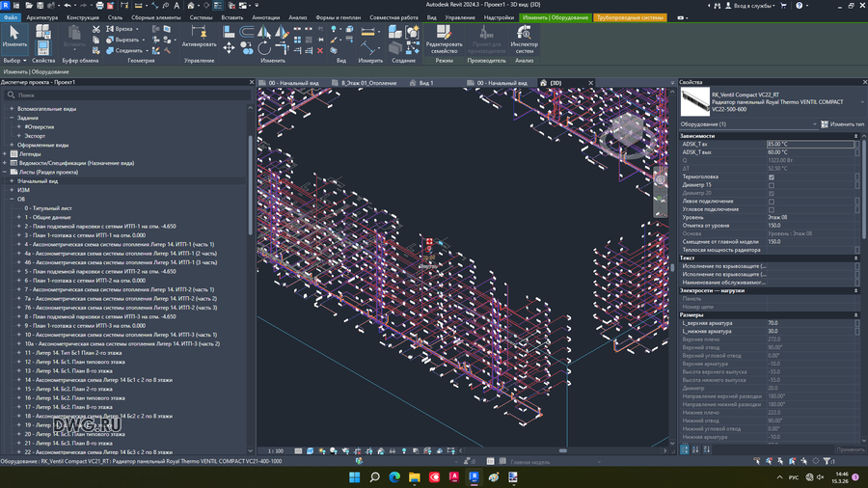Open Windows Start menu
This screenshot has width=868, height=488.
coord(354,477)
